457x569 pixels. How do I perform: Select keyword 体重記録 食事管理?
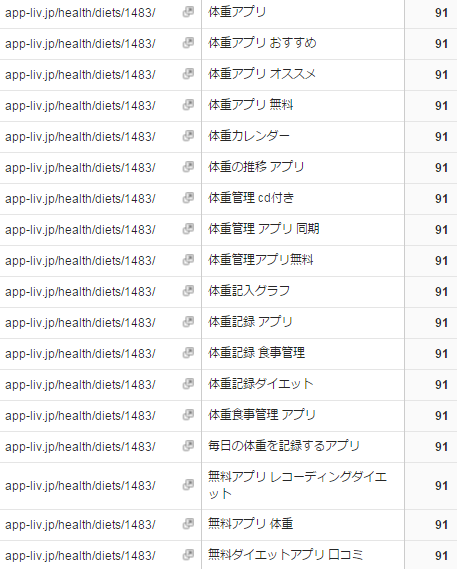(x=256, y=353)
